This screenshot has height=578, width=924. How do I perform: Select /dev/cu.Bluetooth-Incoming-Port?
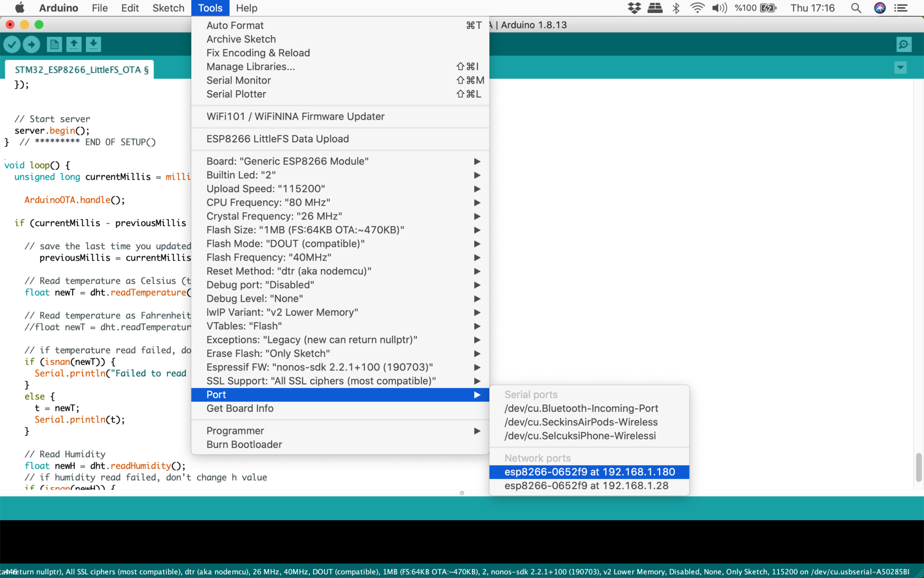tap(589, 409)
